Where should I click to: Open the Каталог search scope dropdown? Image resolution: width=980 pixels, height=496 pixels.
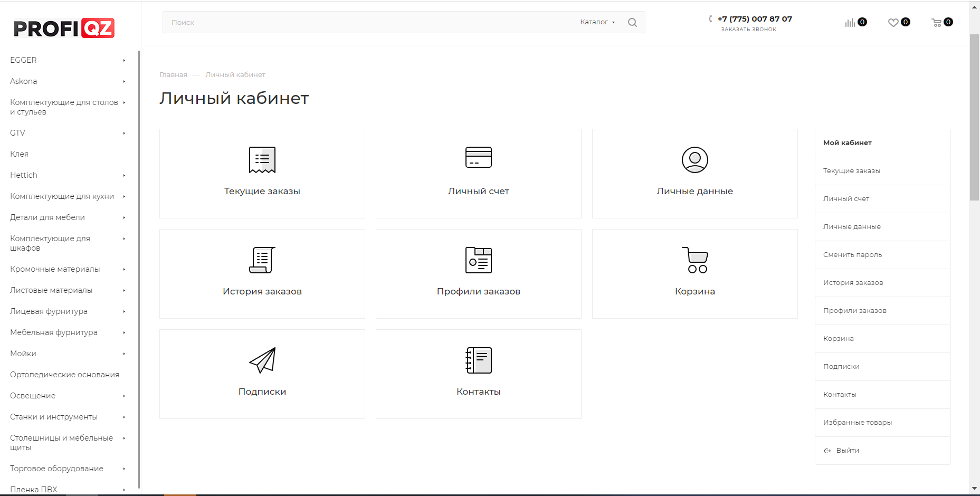[597, 22]
